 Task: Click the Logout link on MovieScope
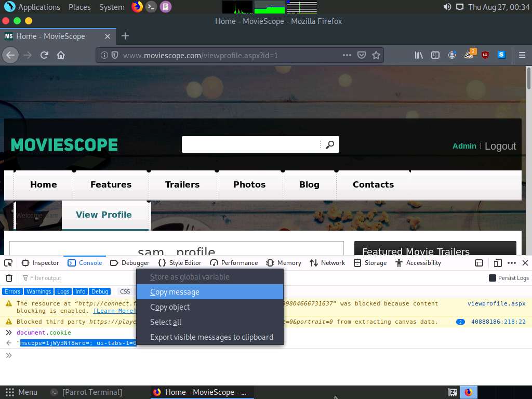click(500, 146)
